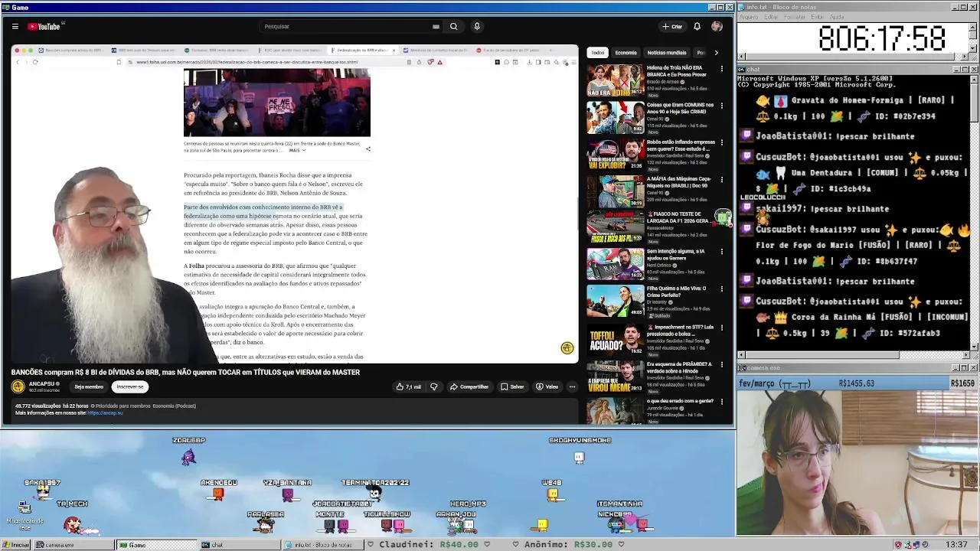Switch to camera.exe on the taskbar
The width and height of the screenshot is (980, 551).
73,545
